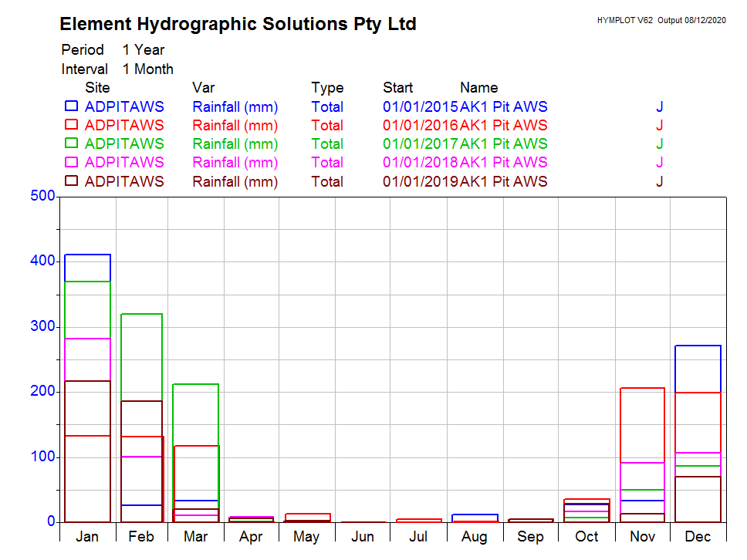Select the Dec label on the x-axis
747x560 pixels.
click(x=698, y=537)
